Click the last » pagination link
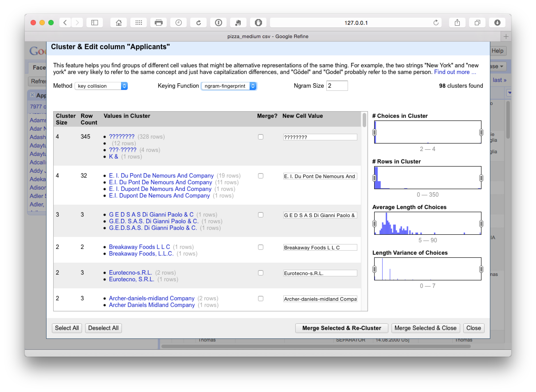Screen dimensions: 536x392 tap(499, 80)
